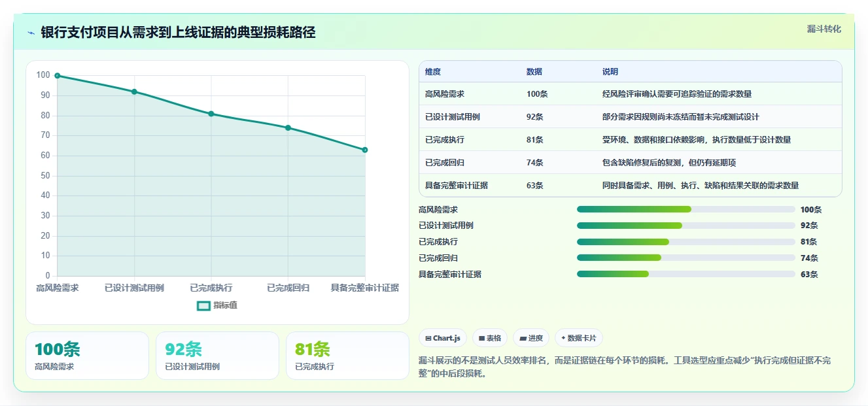Open the 100条 高风险需求 data card

[x=87, y=356]
